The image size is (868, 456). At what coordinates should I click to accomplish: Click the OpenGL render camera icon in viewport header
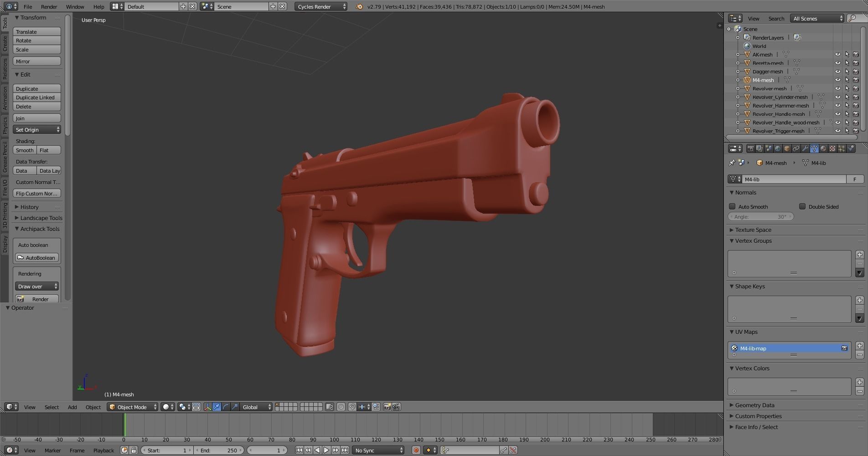(387, 407)
